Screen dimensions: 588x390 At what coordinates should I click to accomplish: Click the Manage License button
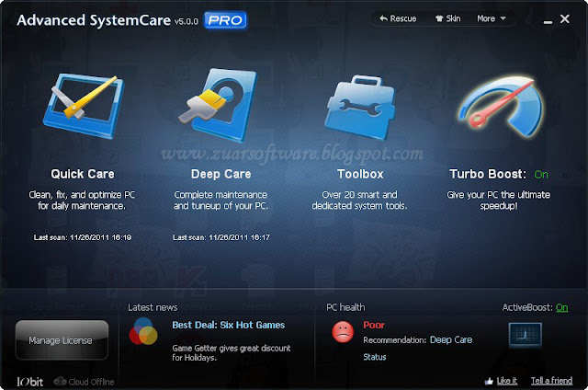[x=62, y=340]
